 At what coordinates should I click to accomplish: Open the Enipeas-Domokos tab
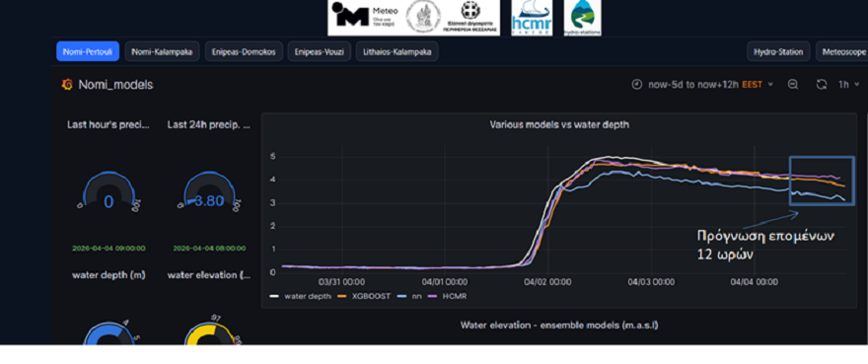tap(245, 51)
